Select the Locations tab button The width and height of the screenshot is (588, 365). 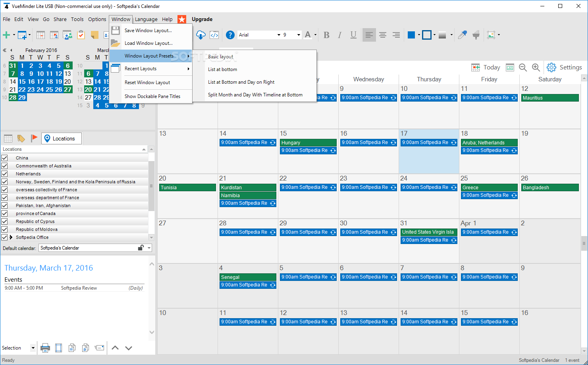[62, 138]
